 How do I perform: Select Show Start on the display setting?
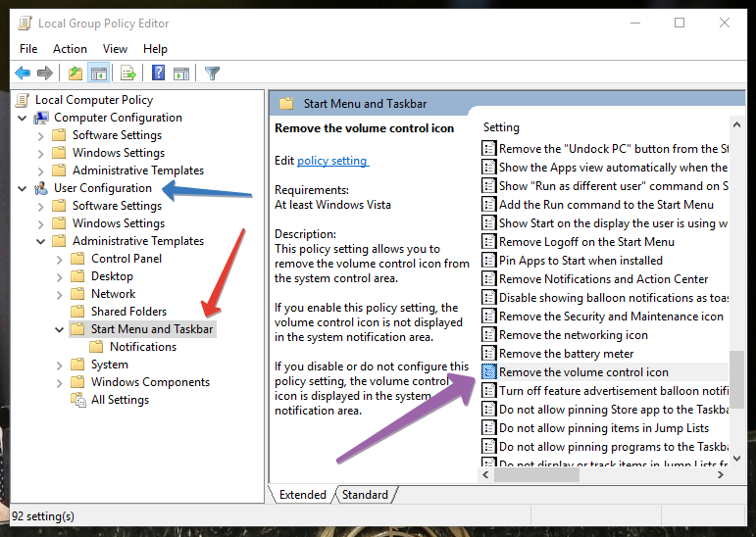tap(613, 223)
